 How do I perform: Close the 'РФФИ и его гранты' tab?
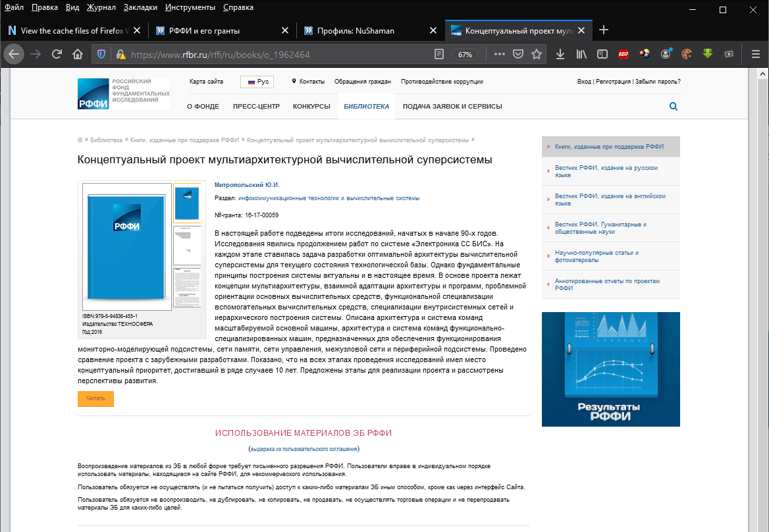tap(285, 30)
